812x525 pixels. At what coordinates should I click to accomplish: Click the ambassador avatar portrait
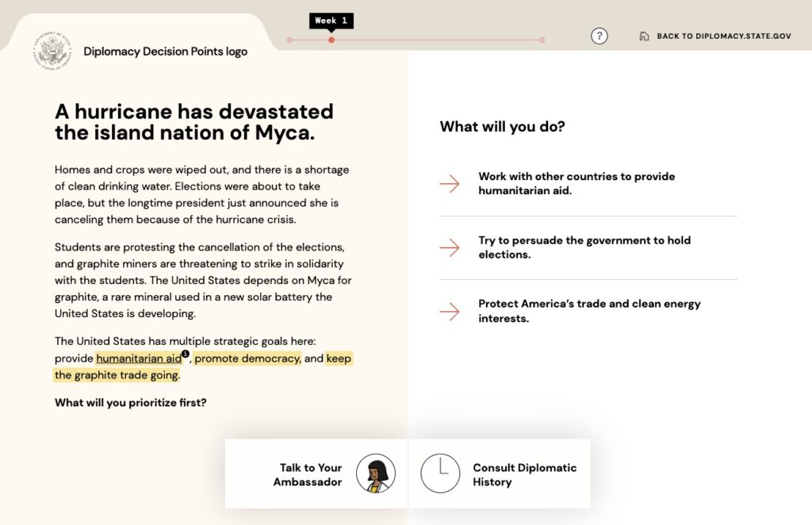click(x=375, y=473)
